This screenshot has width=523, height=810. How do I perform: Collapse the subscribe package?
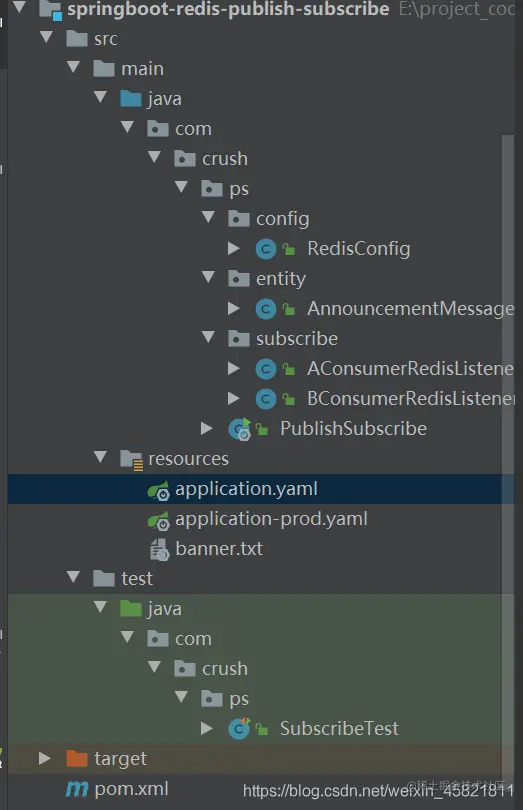pos(208,337)
